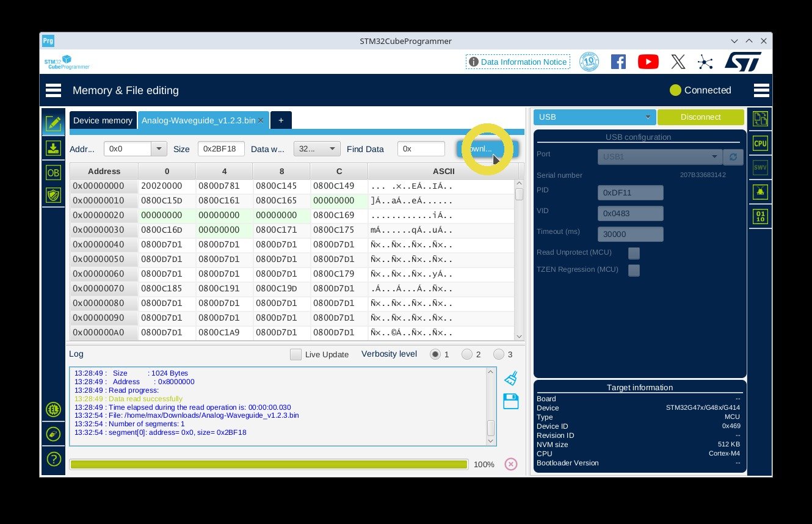Switch to the Device memory tab
The width and height of the screenshot is (812, 524).
pyautogui.click(x=103, y=120)
